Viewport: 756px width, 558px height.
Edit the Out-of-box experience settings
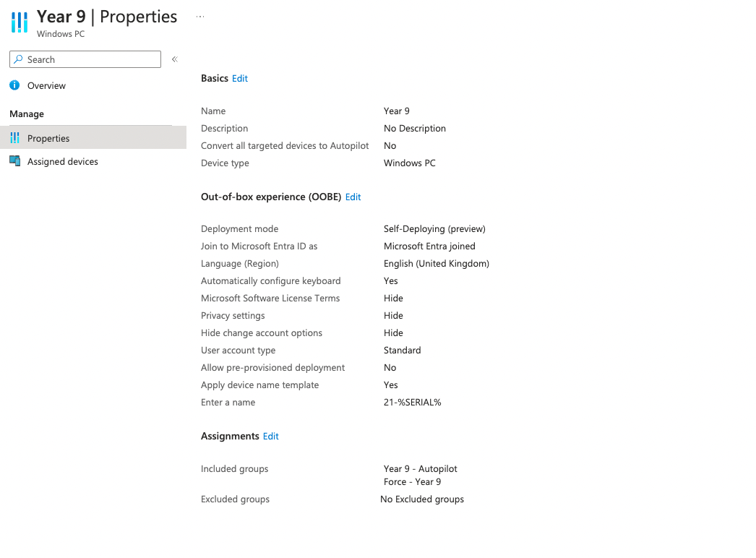(353, 196)
